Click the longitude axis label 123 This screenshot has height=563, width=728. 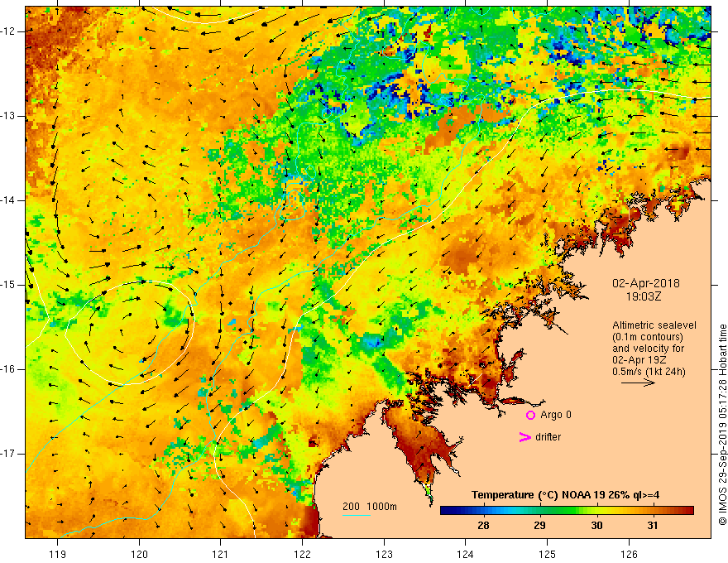tap(384, 554)
